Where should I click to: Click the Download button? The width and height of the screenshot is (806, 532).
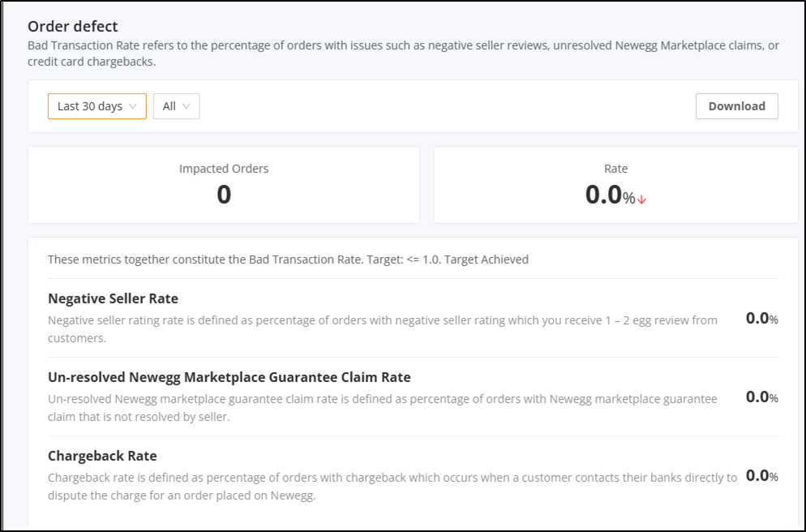[736, 106]
